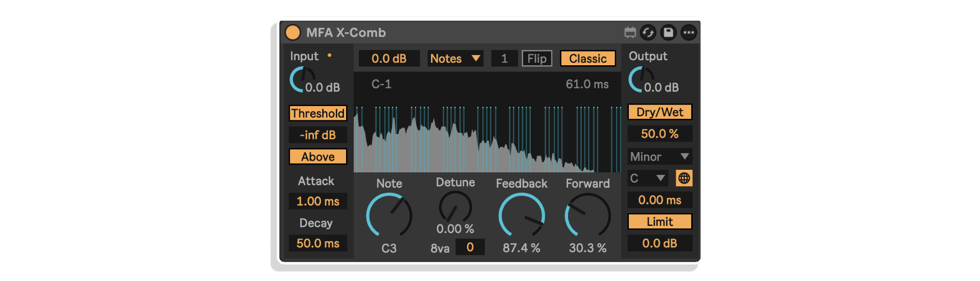
Task: Toggle the Limit button
Action: click(660, 222)
